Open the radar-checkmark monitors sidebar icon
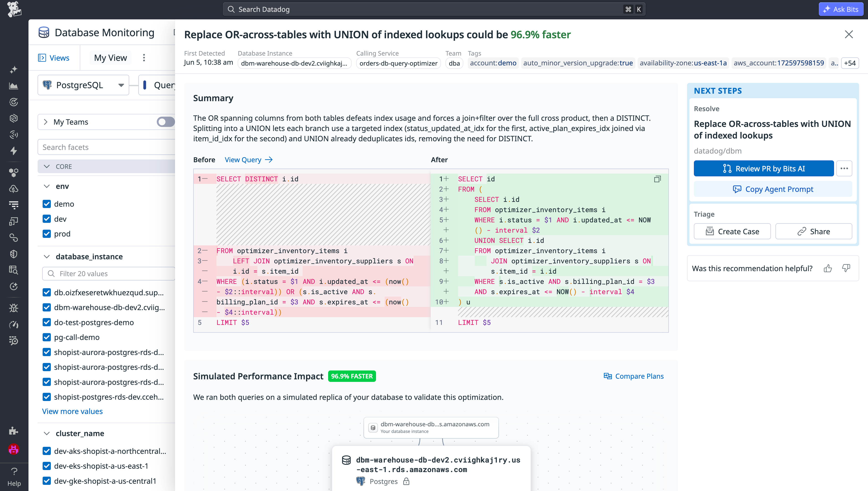This screenshot has height=491, width=868. pyautogui.click(x=13, y=102)
